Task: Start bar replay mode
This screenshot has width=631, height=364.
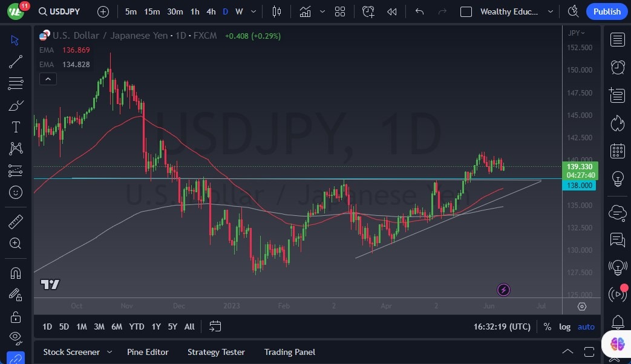Action: point(392,11)
